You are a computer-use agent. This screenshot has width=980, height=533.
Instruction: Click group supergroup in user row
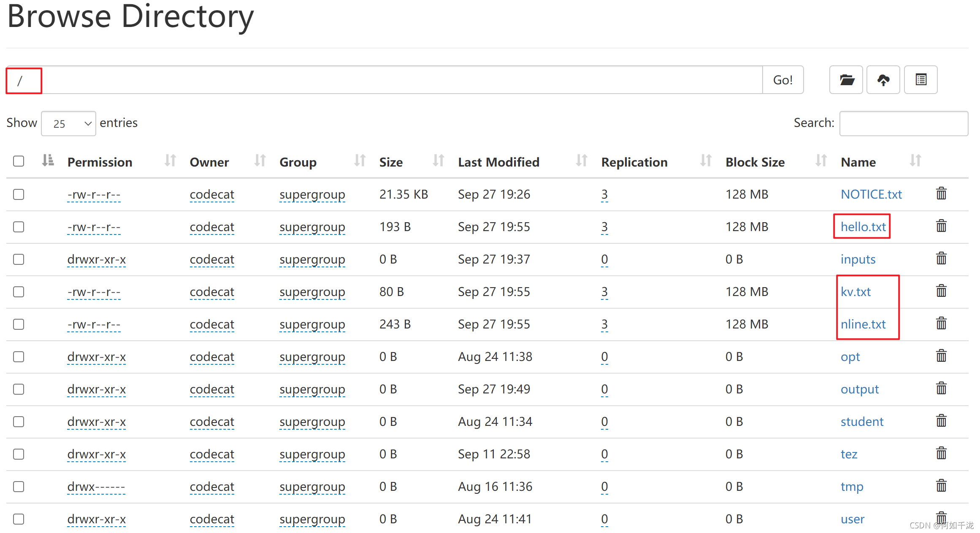pyautogui.click(x=312, y=520)
